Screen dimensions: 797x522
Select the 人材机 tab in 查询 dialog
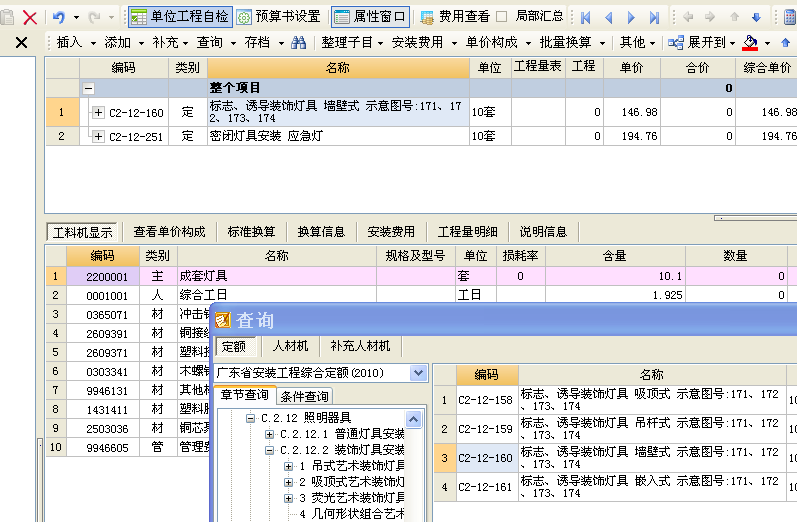pyautogui.click(x=290, y=346)
